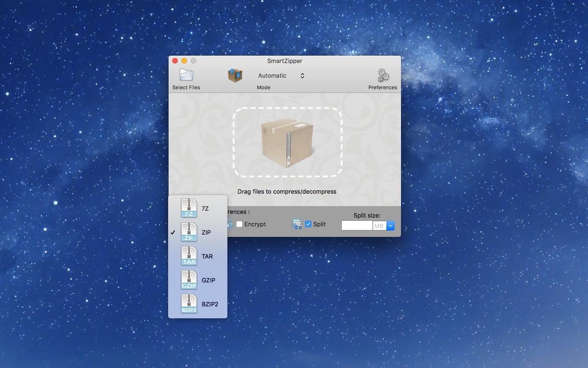The width and height of the screenshot is (588, 368).
Task: Uncheck the Split checkbox
Action: 308,224
